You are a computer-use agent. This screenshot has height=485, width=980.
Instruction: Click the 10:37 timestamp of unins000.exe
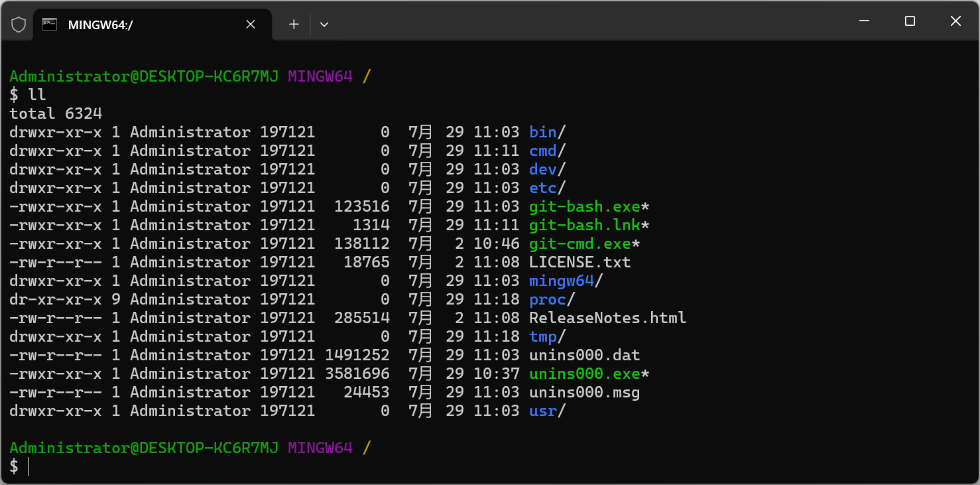(496, 374)
